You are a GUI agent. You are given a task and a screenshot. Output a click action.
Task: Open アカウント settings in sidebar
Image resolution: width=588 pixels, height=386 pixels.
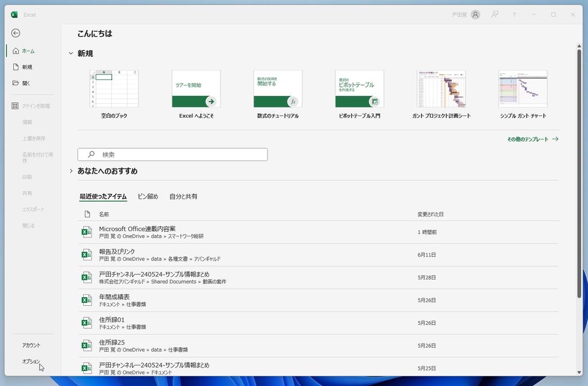point(31,345)
